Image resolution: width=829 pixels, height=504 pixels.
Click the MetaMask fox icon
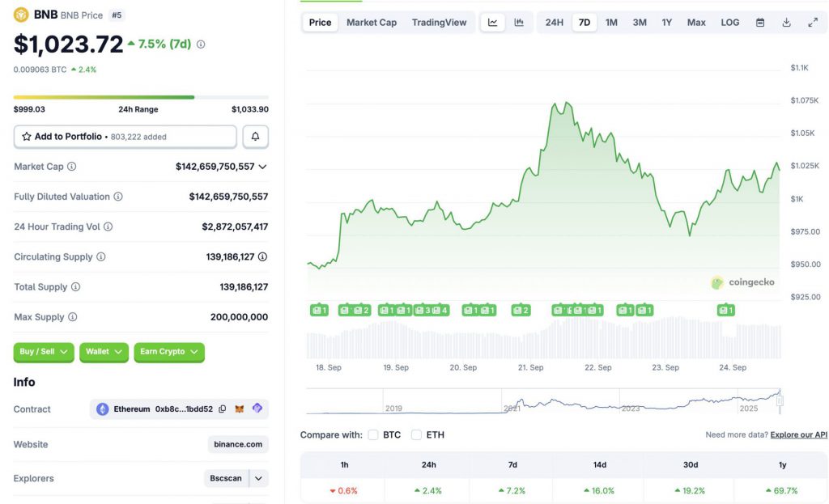(x=240, y=409)
